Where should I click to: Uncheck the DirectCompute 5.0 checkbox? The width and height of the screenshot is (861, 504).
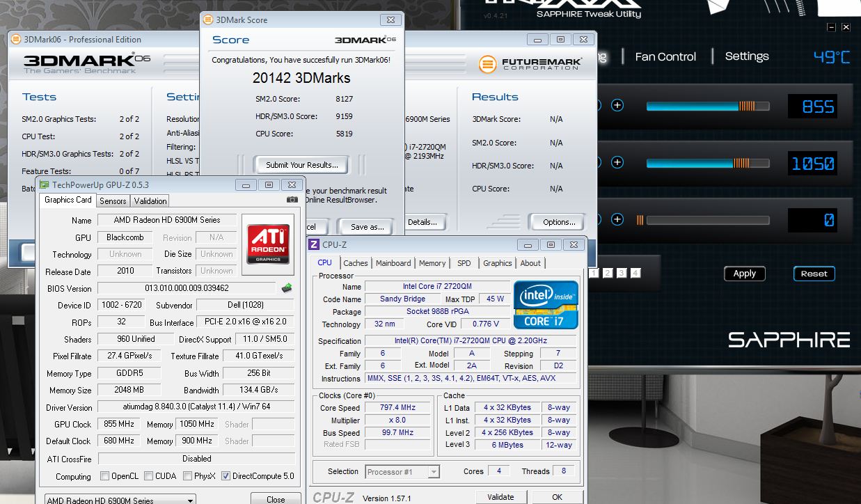226,476
